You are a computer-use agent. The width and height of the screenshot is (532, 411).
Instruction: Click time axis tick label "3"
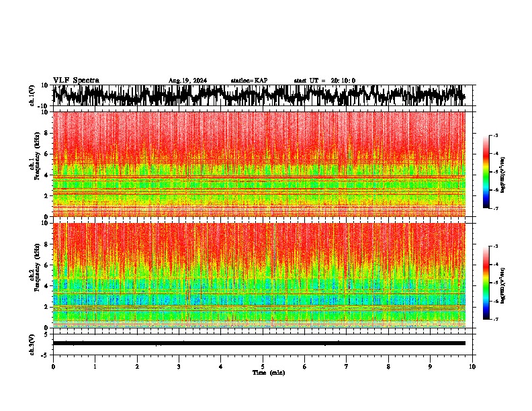pyautogui.click(x=179, y=367)
